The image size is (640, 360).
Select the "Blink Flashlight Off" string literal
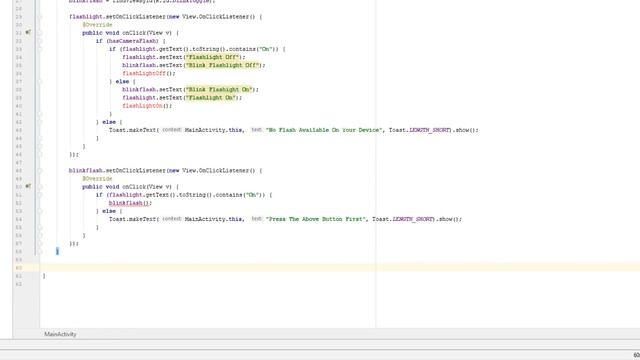[222, 65]
